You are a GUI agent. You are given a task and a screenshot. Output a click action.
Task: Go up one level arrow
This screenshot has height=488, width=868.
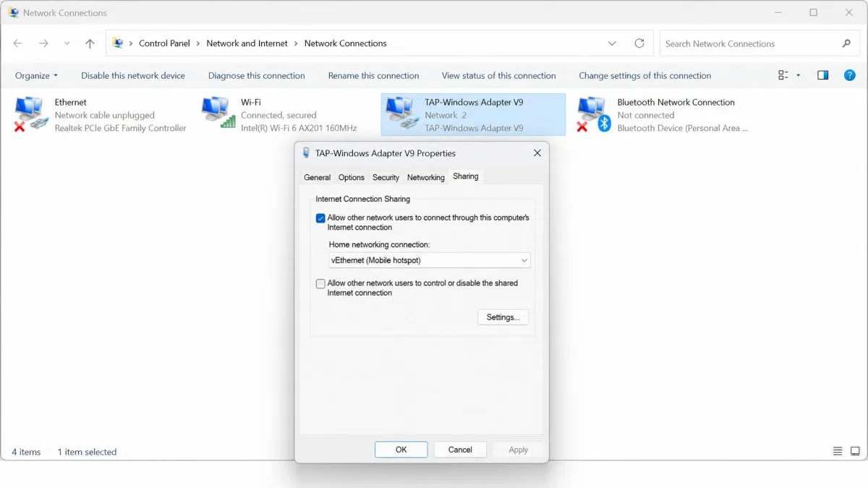click(x=90, y=43)
